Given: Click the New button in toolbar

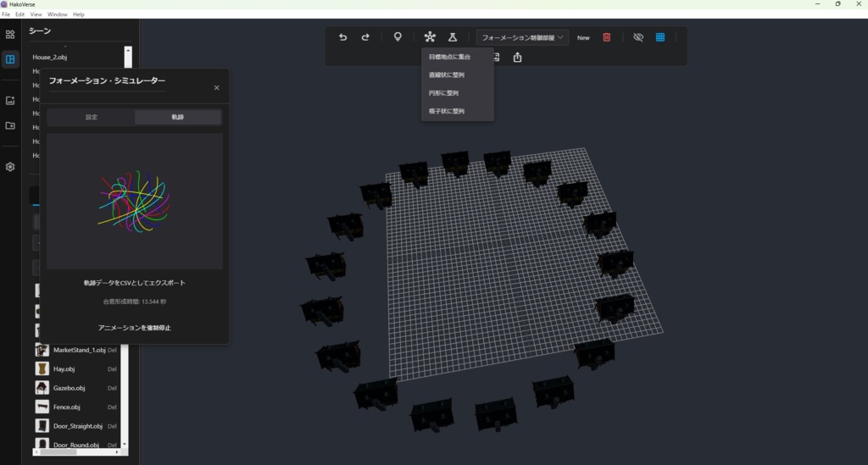Looking at the screenshot, I should (x=583, y=37).
